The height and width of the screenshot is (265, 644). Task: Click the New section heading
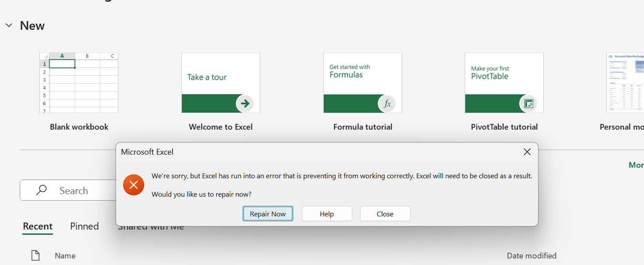[32, 25]
